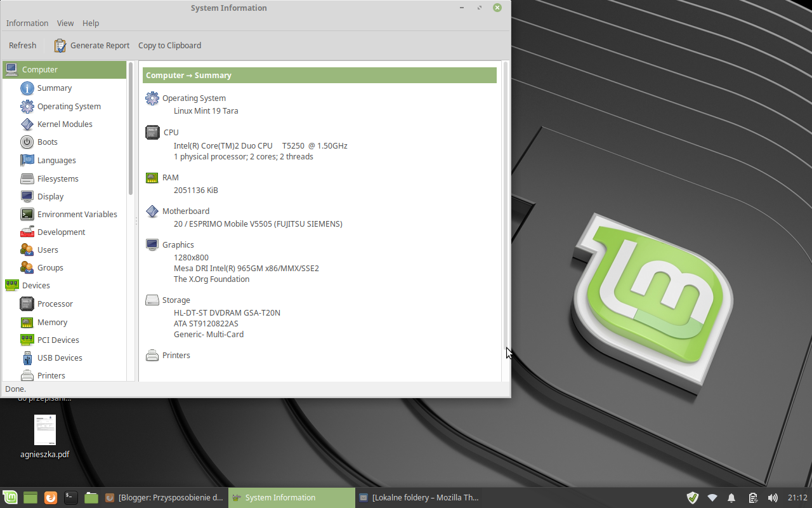Click the Users icon

coord(27,250)
